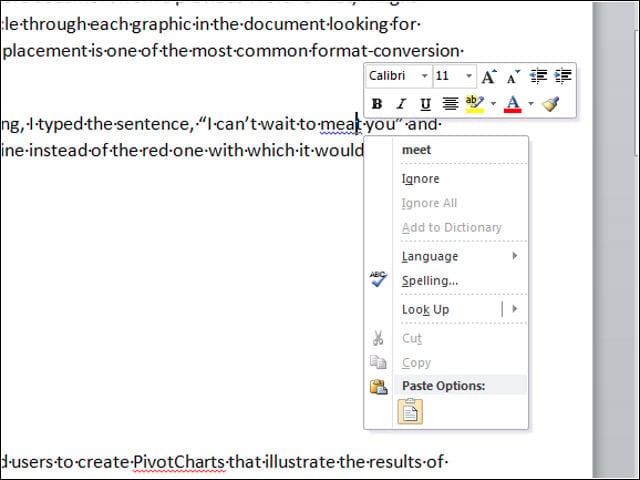This screenshot has width=640, height=480.
Task: Apply the red font color
Action: coord(513,104)
